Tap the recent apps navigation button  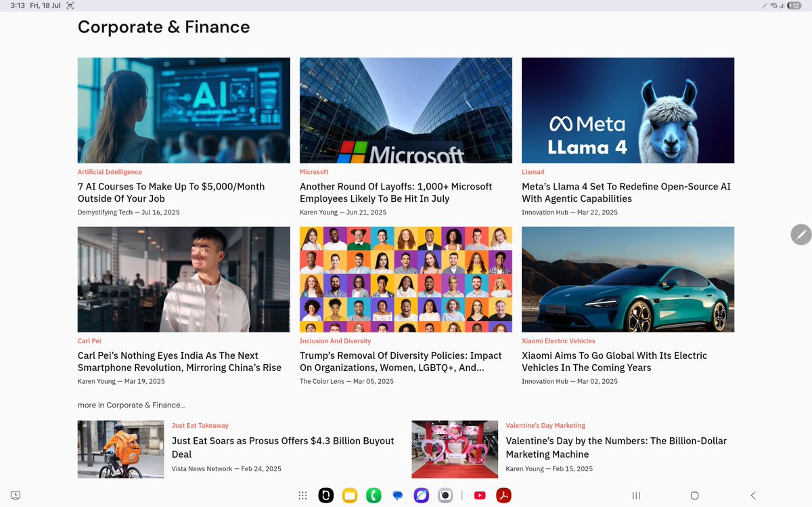636,495
